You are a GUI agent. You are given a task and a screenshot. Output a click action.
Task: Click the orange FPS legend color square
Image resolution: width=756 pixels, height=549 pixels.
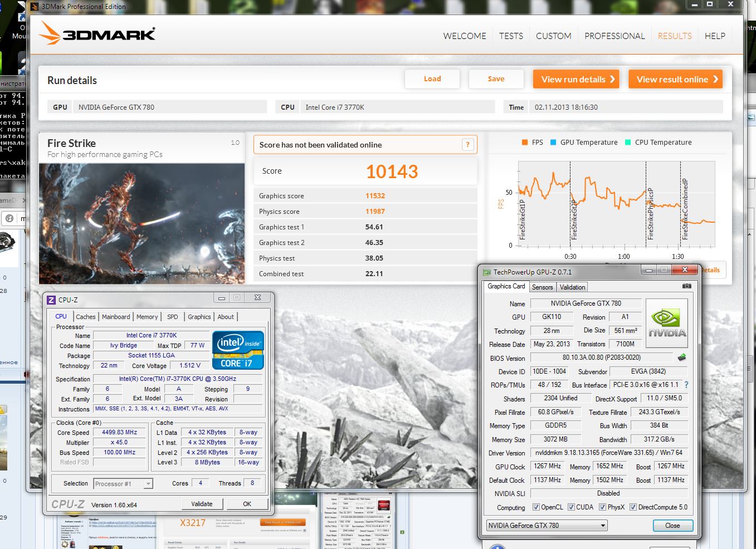[x=525, y=143]
